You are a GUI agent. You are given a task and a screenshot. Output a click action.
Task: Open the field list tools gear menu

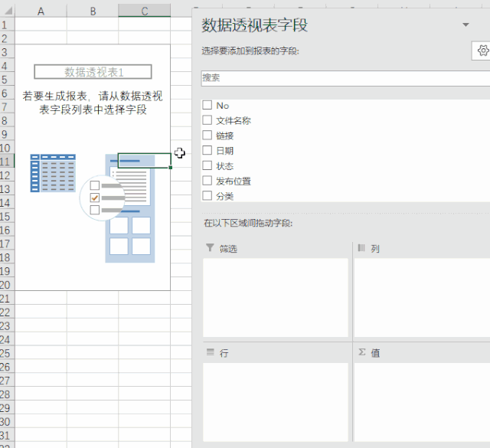[482, 51]
